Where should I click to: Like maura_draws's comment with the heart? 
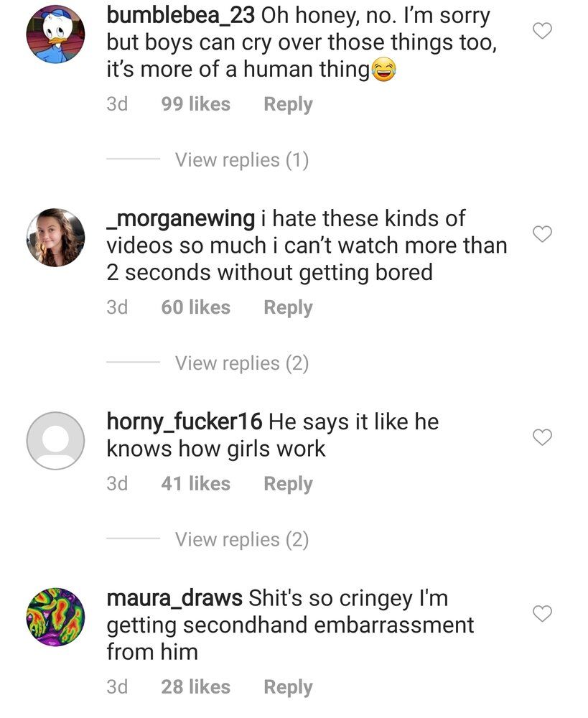pos(542,613)
